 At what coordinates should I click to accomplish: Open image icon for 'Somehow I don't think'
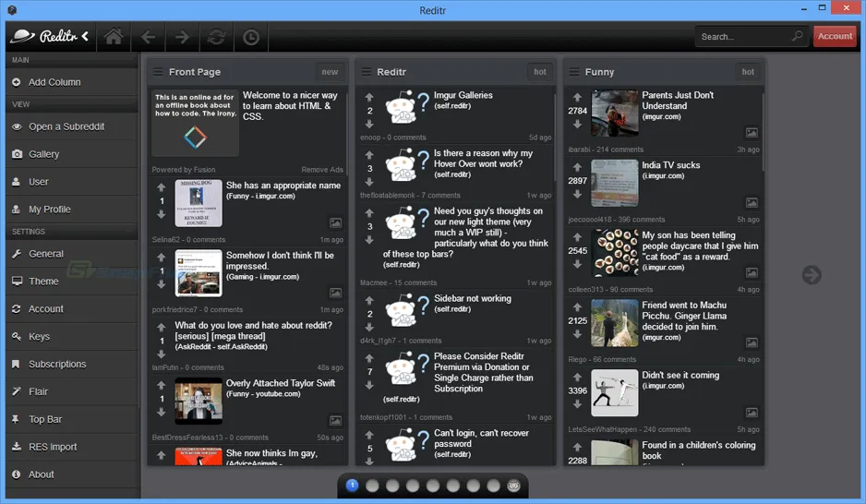[x=335, y=294]
